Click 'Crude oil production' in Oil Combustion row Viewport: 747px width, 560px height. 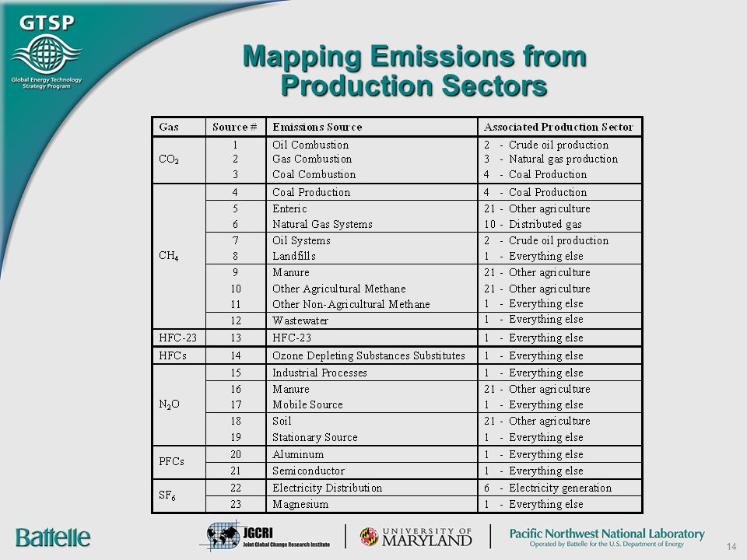pos(559,145)
